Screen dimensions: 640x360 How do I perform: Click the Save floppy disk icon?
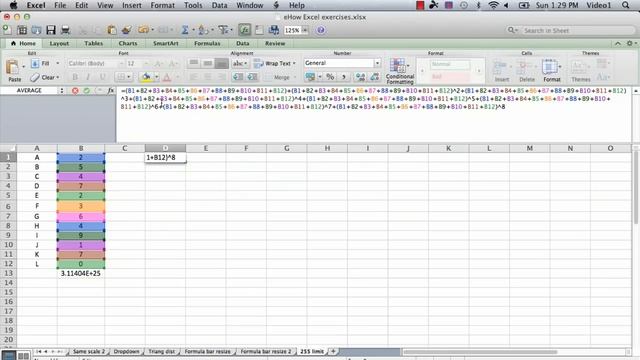click(51, 30)
